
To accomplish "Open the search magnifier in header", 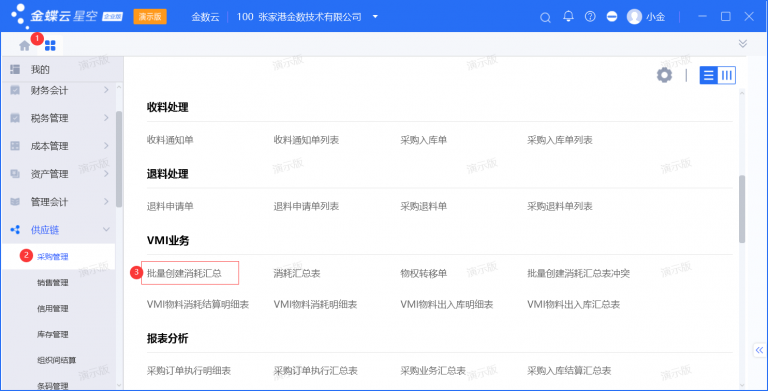I will 545,17.
